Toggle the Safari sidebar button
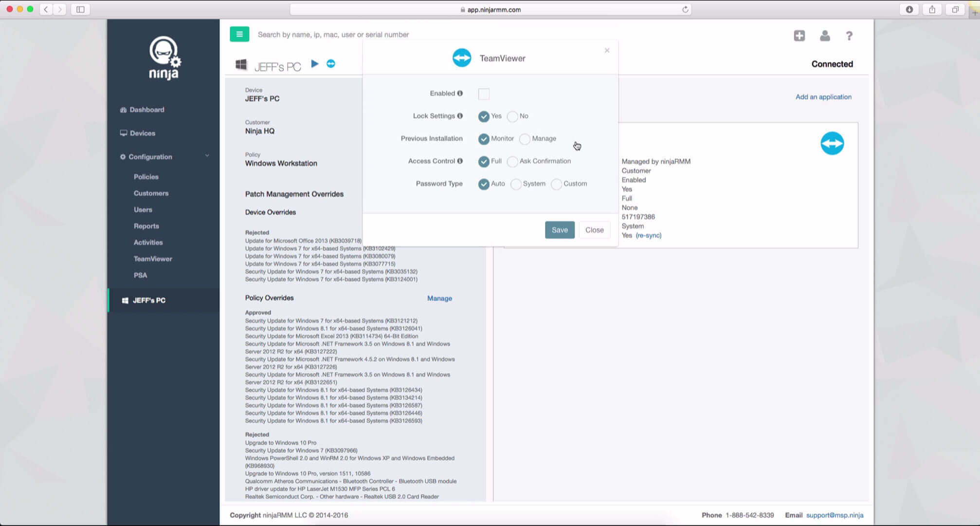 click(80, 9)
